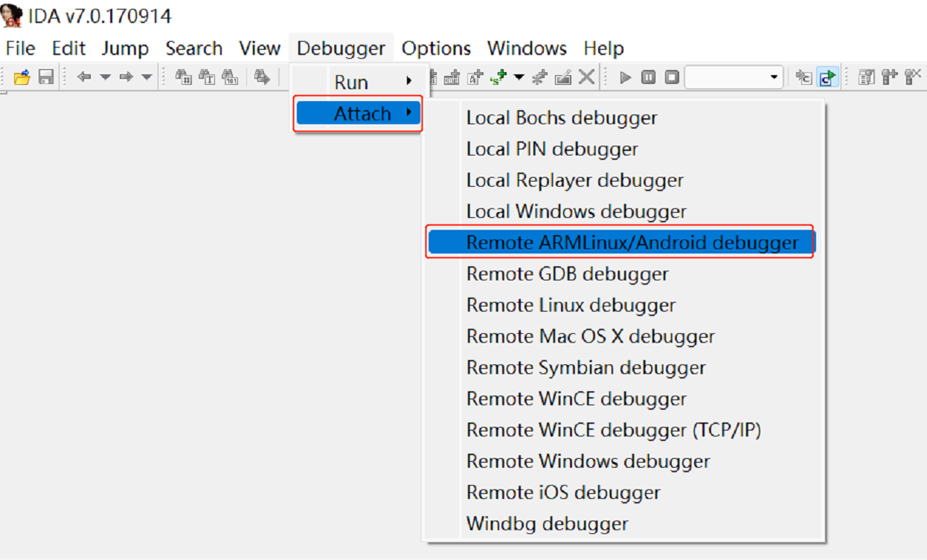Select Remote Windows debugger
Viewport: 927px width, 560px height.
point(623,461)
